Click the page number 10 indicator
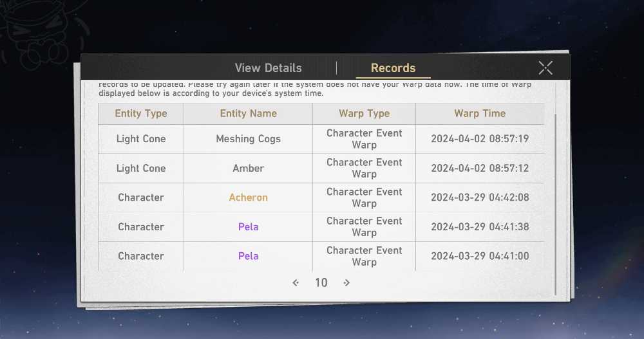644x339 pixels. click(321, 282)
